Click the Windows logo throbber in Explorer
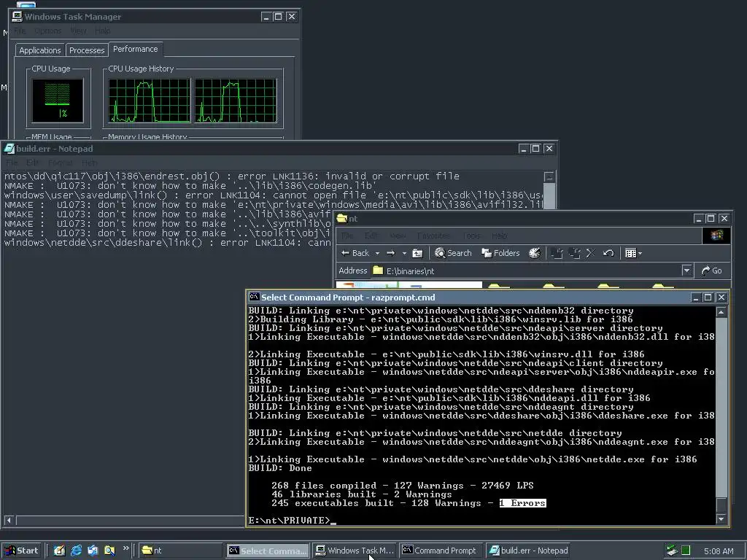Screen dimensions: 747x560 (x=716, y=236)
